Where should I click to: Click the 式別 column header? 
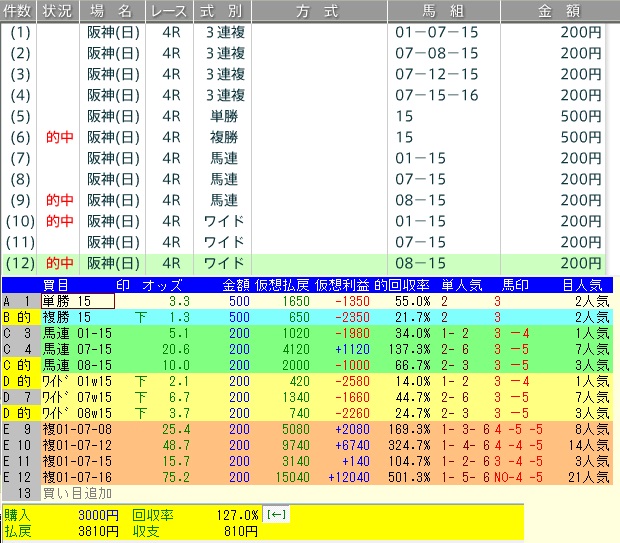coord(223,11)
